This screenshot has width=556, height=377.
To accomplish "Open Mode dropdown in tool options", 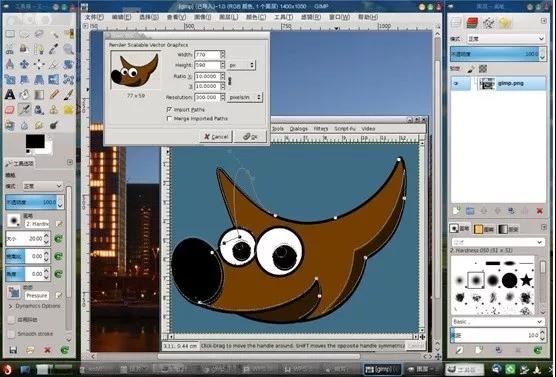I will pyautogui.click(x=42, y=186).
